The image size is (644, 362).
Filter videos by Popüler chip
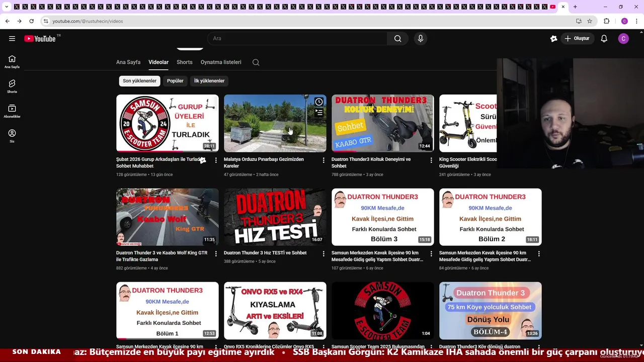click(x=175, y=81)
